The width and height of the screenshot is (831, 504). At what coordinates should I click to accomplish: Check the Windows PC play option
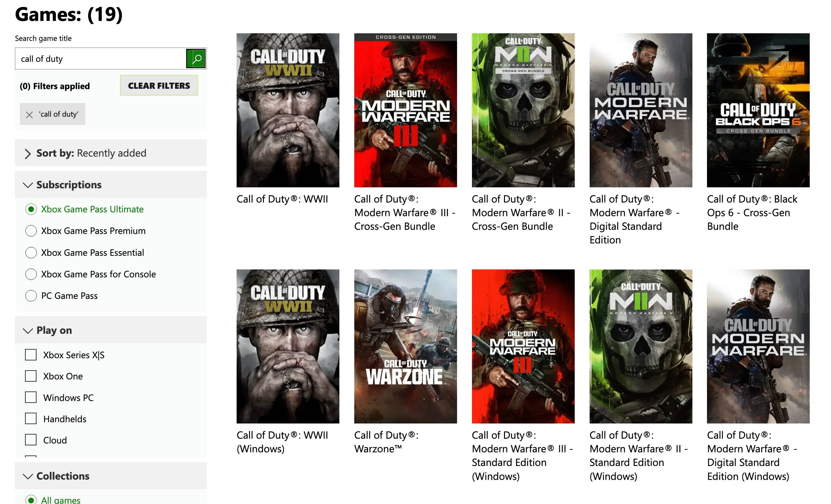30,397
